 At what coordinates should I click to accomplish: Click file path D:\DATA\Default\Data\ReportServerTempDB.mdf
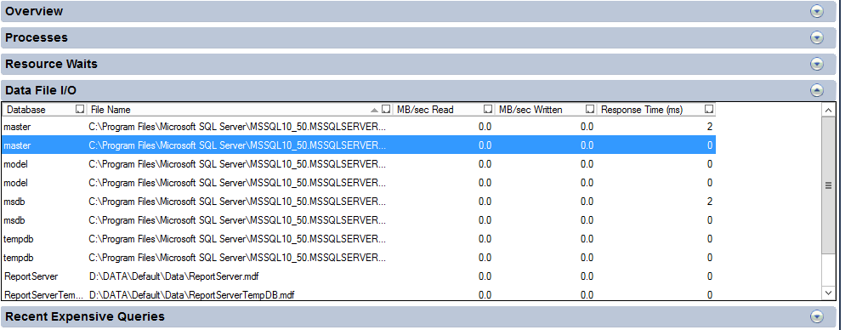(191, 295)
